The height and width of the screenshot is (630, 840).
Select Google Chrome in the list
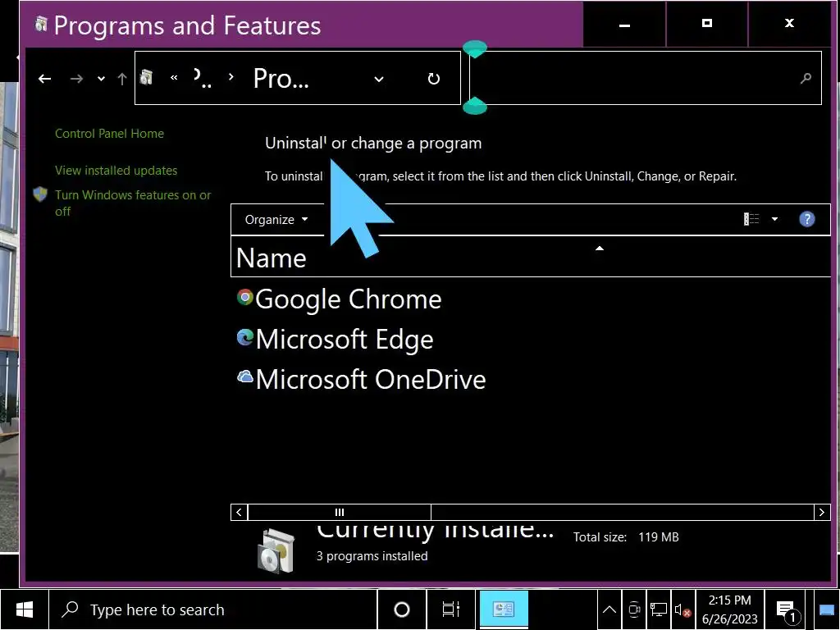coord(348,299)
